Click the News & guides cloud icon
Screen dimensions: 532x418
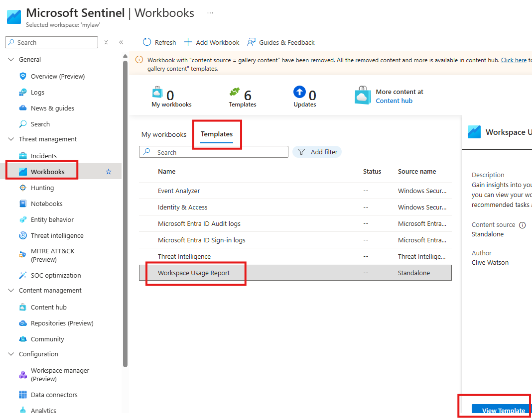click(x=23, y=108)
